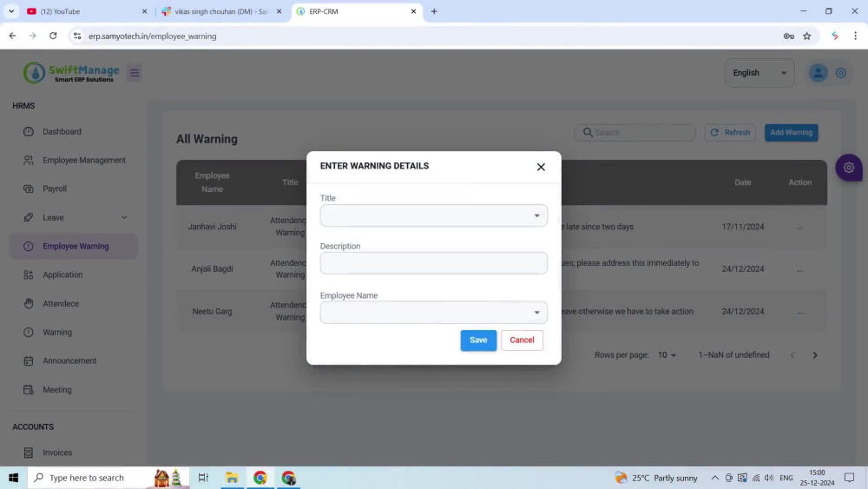Screen dimensions: 868x489
Task: Click the browser address bar URL
Action: pyautogui.click(x=152, y=36)
